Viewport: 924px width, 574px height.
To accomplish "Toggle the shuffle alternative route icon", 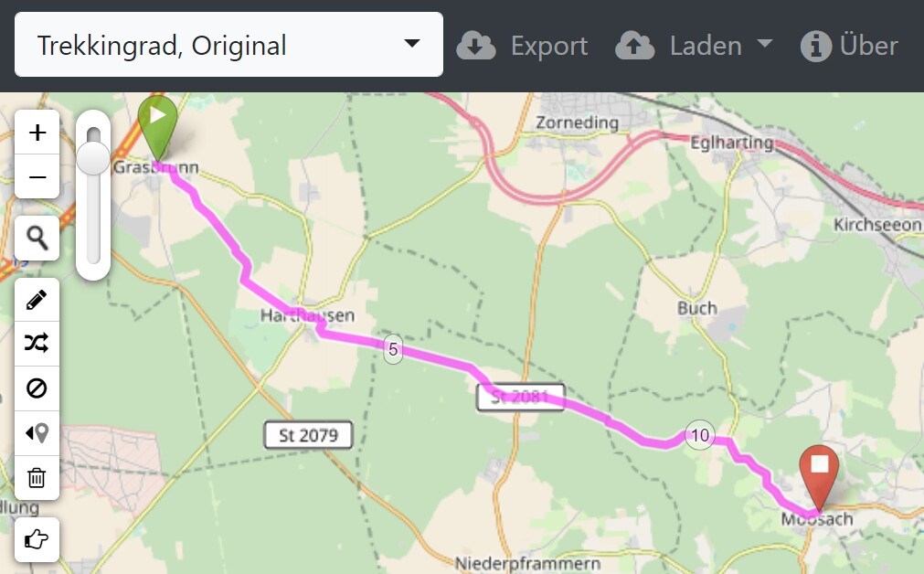I will (37, 344).
